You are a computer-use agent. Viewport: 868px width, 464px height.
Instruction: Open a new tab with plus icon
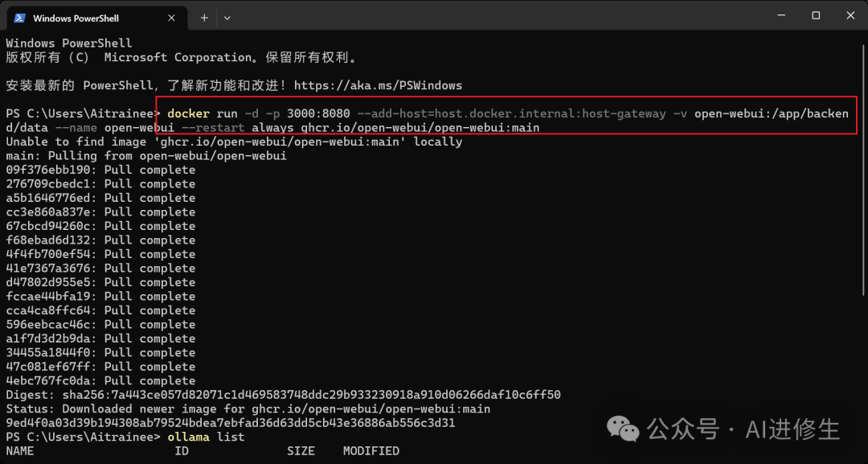[x=204, y=18]
